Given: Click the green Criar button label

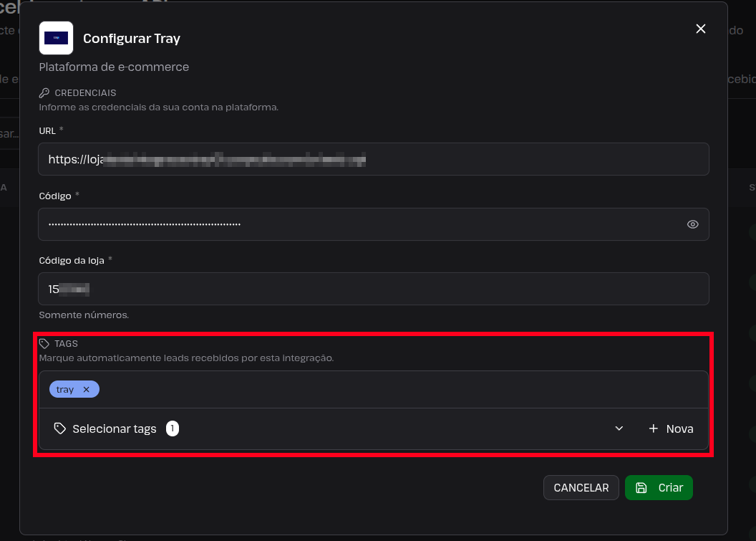Looking at the screenshot, I should click(671, 488).
